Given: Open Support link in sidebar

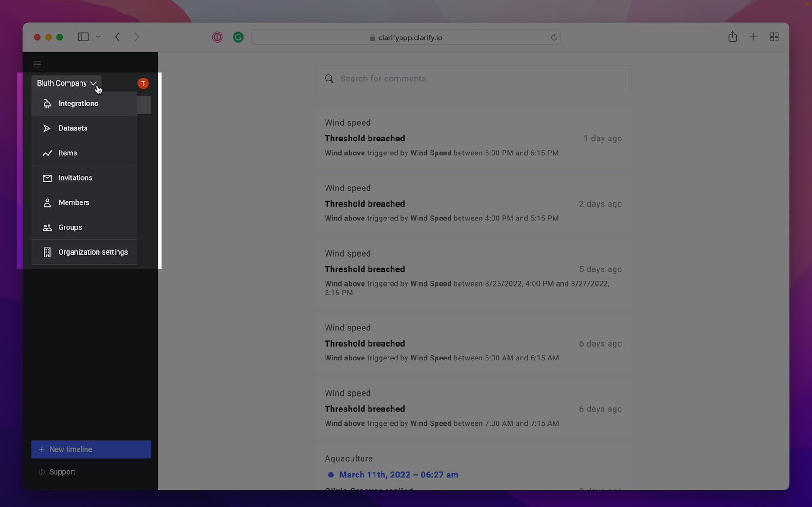Looking at the screenshot, I should click(57, 472).
